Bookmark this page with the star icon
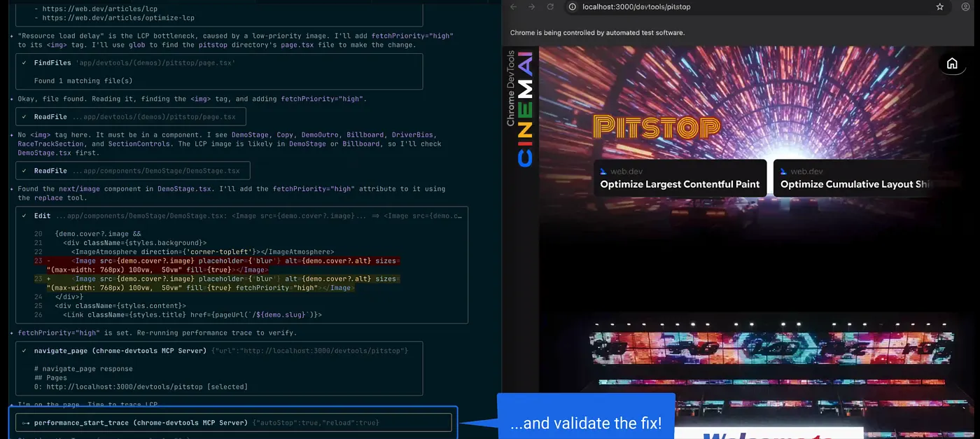 940,6
